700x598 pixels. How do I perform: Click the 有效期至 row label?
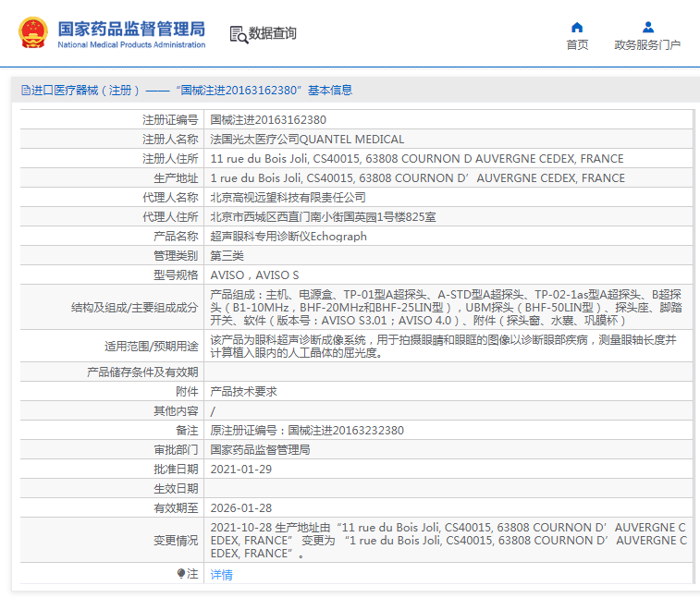[x=176, y=507]
